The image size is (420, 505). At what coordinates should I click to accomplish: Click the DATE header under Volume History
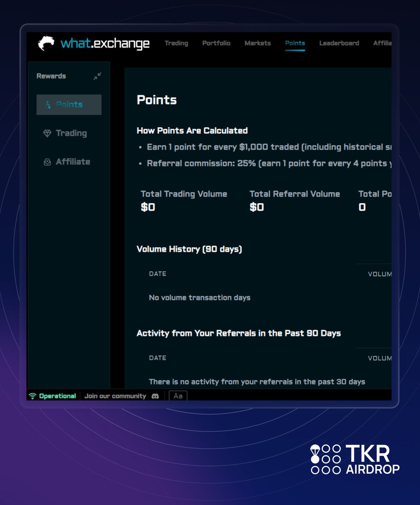click(x=157, y=274)
